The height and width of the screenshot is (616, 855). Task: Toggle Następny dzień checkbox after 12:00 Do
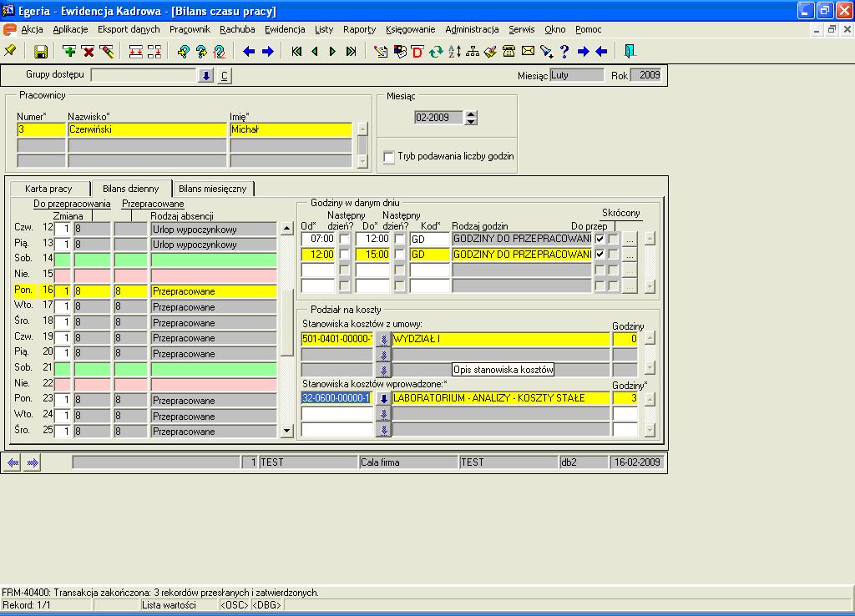click(x=400, y=239)
